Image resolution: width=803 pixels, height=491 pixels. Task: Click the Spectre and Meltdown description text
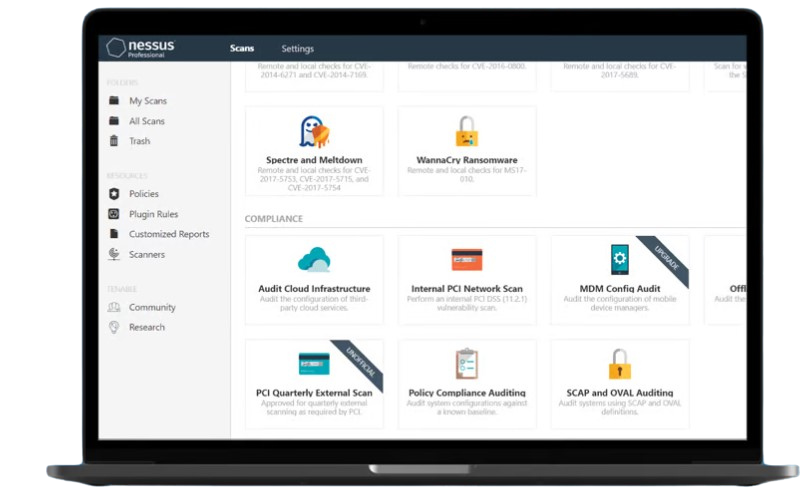(x=314, y=179)
